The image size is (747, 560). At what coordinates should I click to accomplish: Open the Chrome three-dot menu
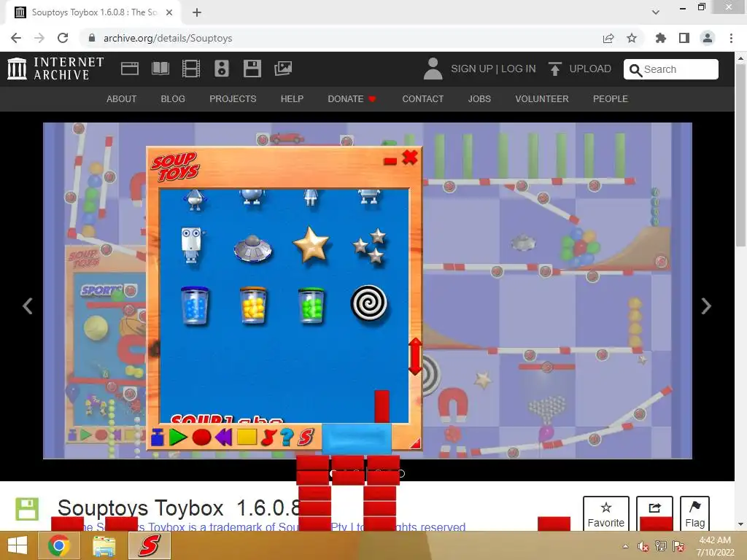pyautogui.click(x=731, y=38)
